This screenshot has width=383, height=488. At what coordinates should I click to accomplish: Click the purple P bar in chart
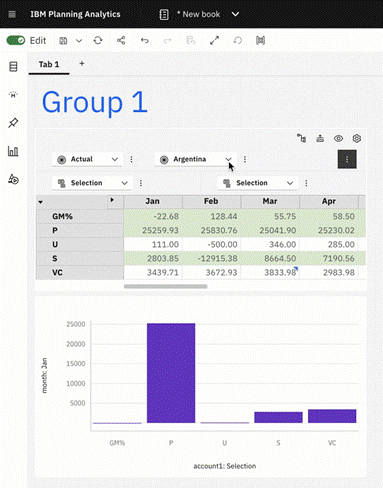[171, 373]
